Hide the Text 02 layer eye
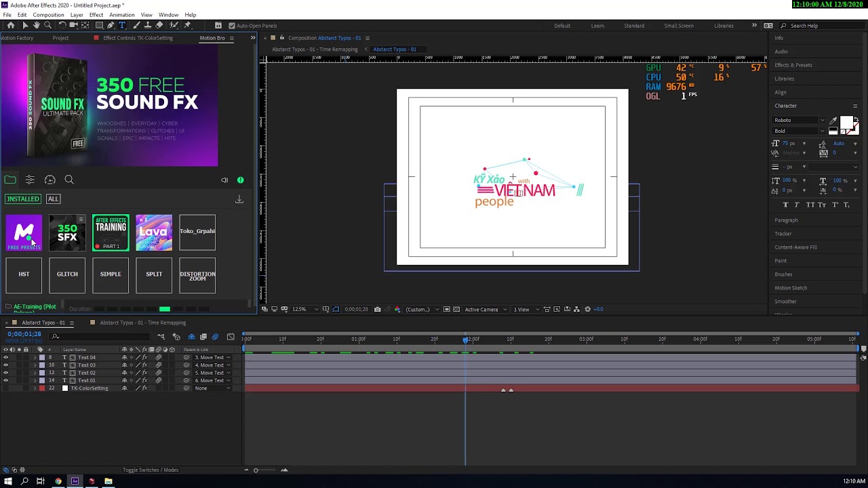The height and width of the screenshot is (488, 868). (x=5, y=373)
